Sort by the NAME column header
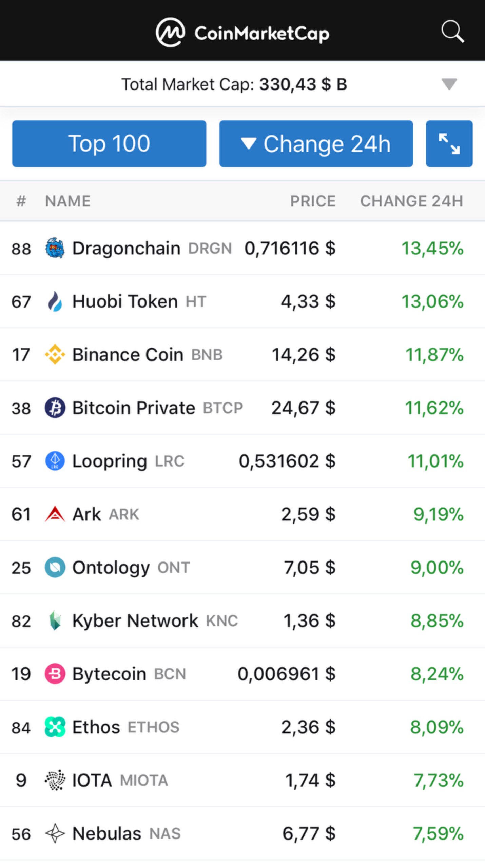The image size is (485, 868). pos(68,201)
